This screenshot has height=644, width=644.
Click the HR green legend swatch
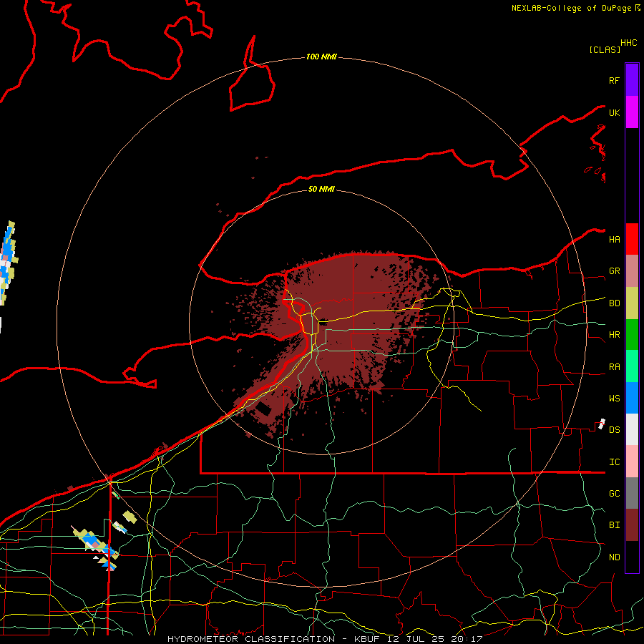pos(632,335)
